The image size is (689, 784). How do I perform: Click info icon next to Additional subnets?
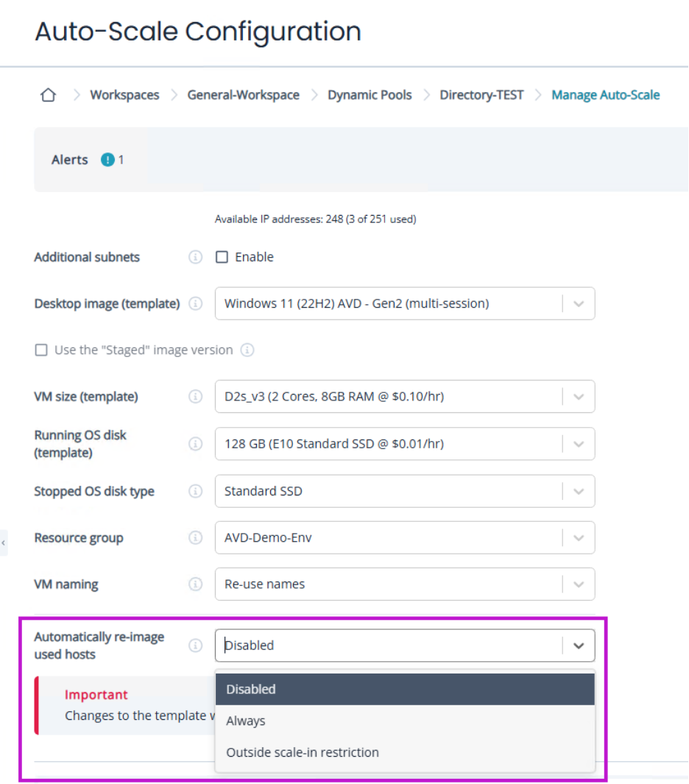tap(195, 257)
